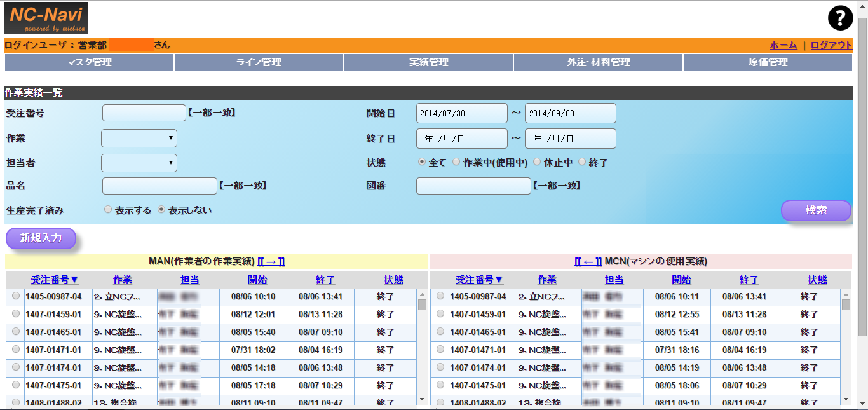Screen dimensions: 868x410
Task: Click MCN table scrollbar up arrow
Action: pyautogui.click(x=846, y=294)
